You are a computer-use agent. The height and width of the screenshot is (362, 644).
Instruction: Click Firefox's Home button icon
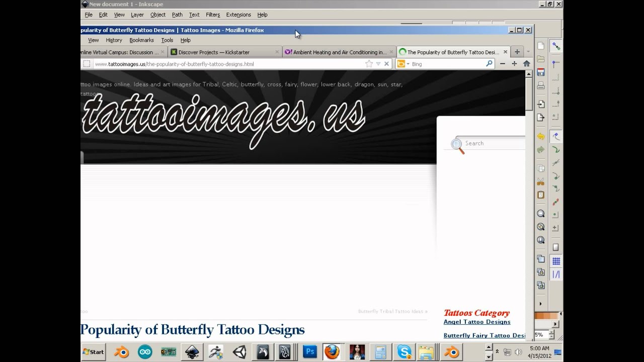[x=527, y=64]
